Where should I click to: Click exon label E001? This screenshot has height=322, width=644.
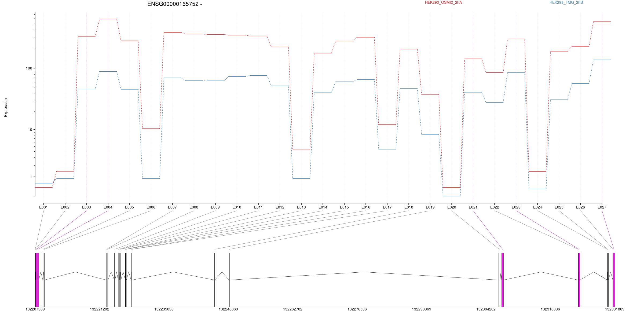pyautogui.click(x=43, y=207)
